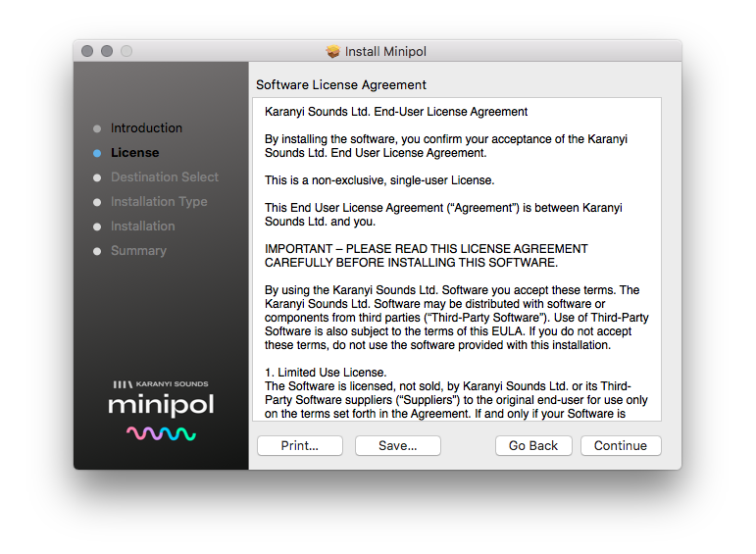Click the blue bullet beside License

(x=97, y=153)
